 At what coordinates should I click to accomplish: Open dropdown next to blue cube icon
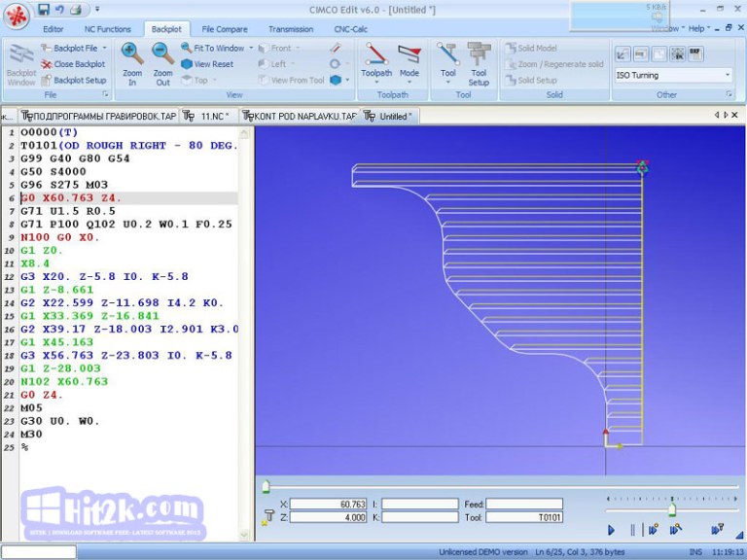click(x=347, y=80)
